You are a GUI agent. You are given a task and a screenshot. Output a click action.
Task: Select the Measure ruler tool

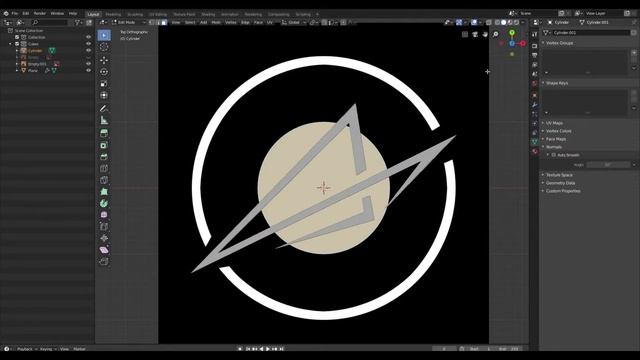(104, 120)
